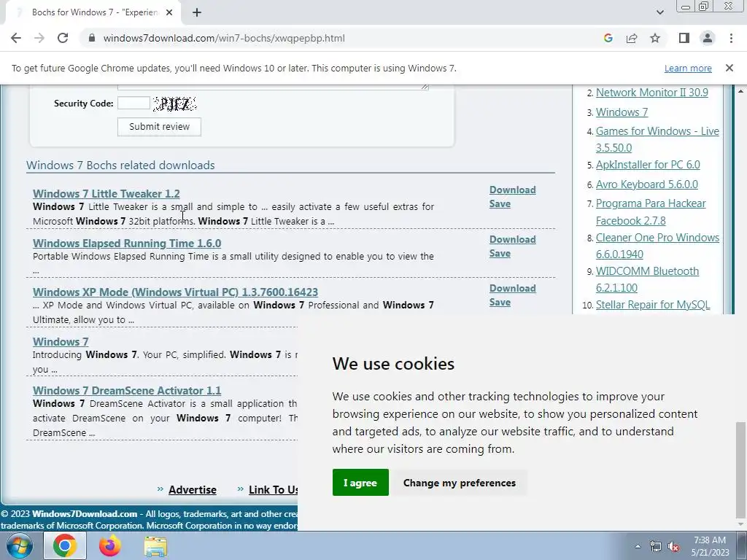Show hidden tray icons arrow
This screenshot has width=747, height=560.
coord(638,546)
